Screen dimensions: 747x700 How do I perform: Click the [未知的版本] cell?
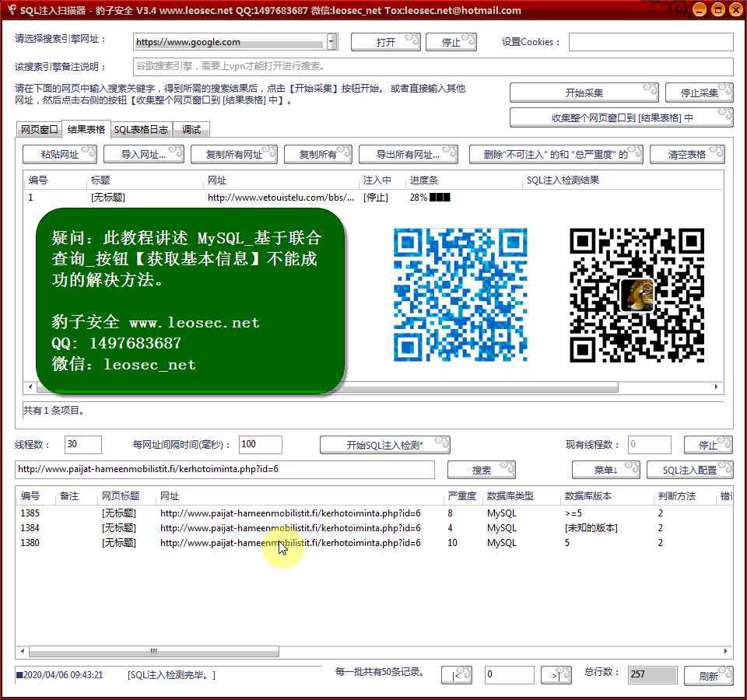(591, 528)
